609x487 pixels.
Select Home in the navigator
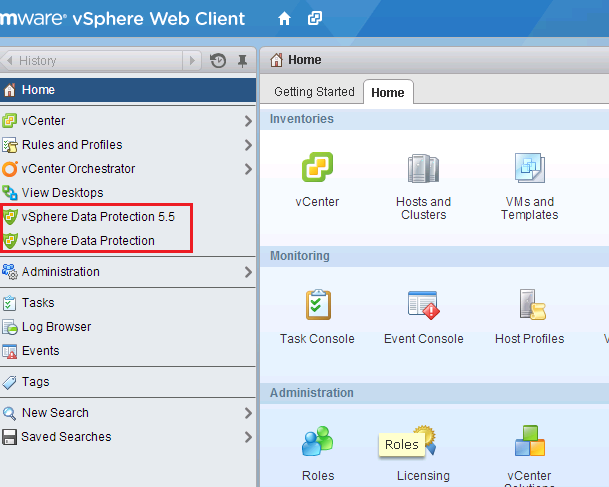click(128, 90)
